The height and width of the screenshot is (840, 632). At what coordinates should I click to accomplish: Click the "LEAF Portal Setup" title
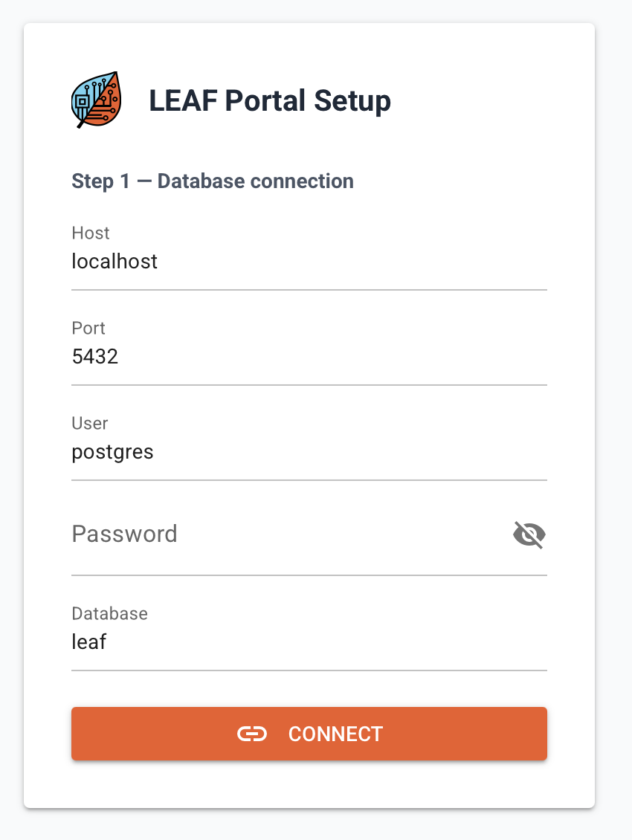click(270, 100)
